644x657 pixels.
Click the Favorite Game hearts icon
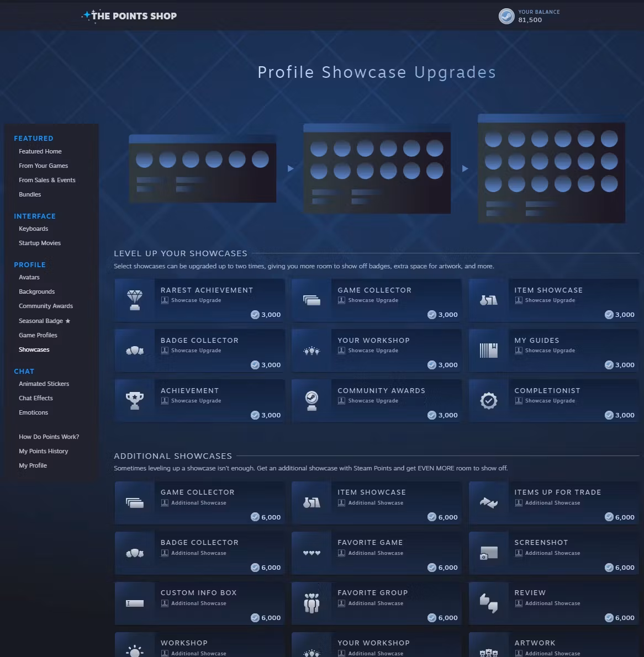click(312, 553)
